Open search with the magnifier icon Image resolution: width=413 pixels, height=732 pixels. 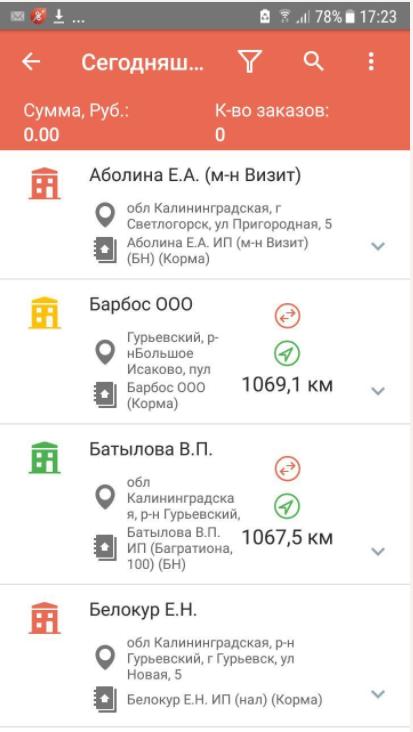(x=314, y=61)
